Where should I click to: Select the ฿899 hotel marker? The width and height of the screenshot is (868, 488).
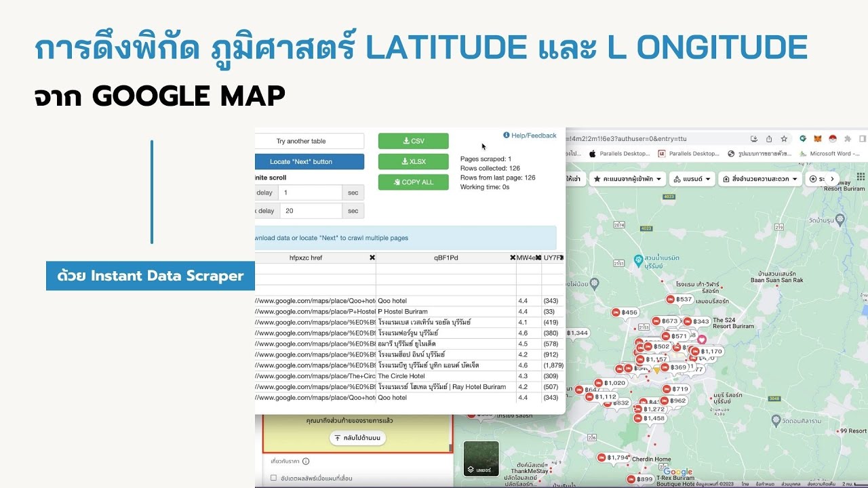(640, 479)
